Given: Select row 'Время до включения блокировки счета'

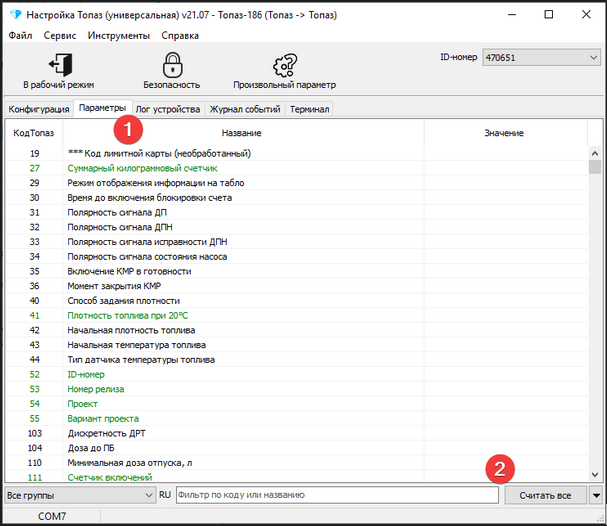Looking at the screenshot, I should click(x=297, y=198).
